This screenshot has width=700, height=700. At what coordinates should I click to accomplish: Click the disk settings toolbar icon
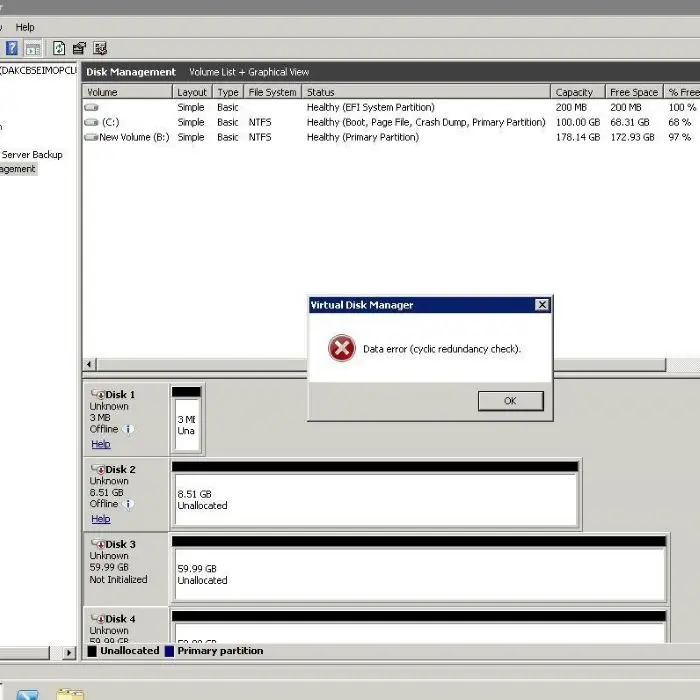pos(100,48)
